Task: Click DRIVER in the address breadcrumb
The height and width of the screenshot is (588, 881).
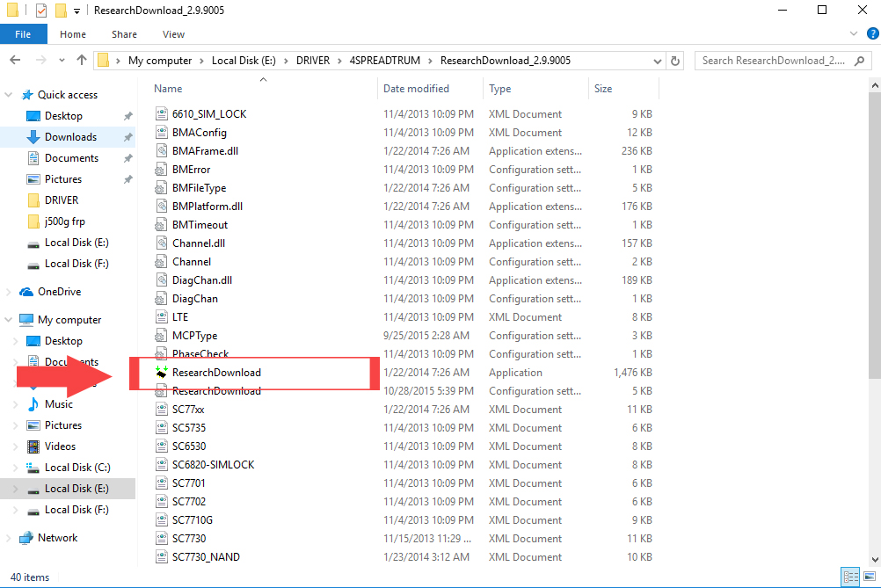Action: (x=313, y=61)
